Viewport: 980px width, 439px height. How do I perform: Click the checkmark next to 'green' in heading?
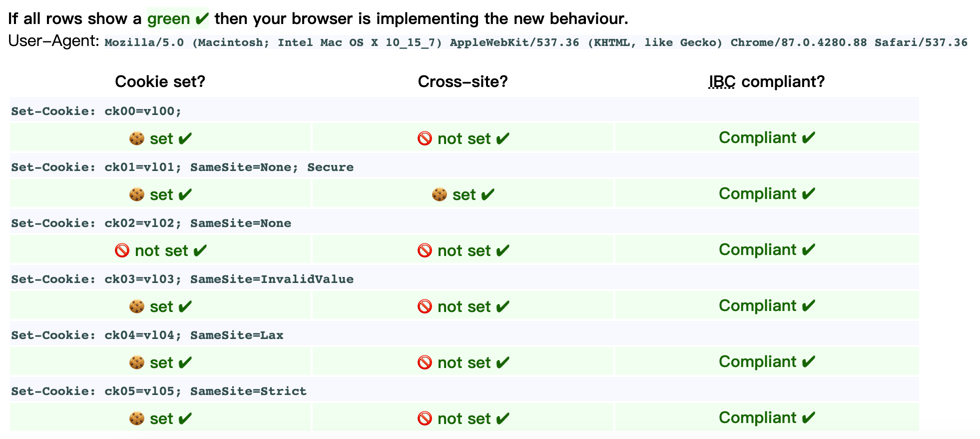pyautogui.click(x=202, y=19)
